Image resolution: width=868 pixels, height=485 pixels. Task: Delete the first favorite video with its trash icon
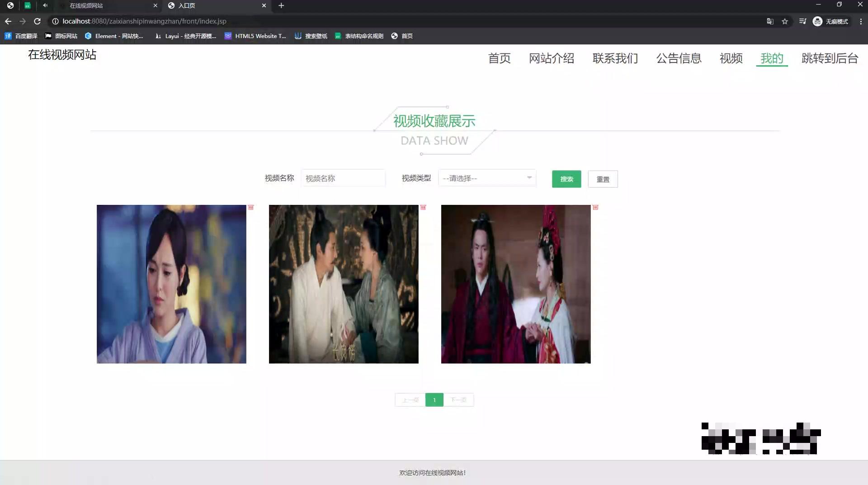(251, 207)
